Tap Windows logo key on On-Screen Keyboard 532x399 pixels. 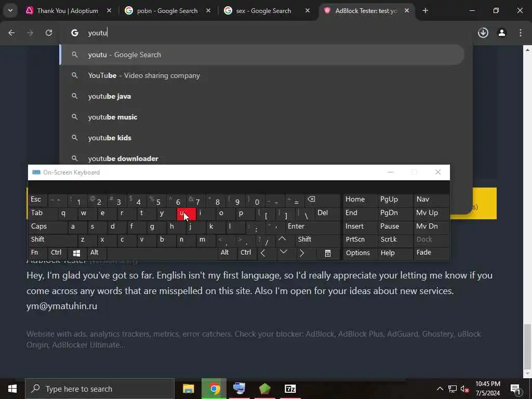[x=77, y=254]
